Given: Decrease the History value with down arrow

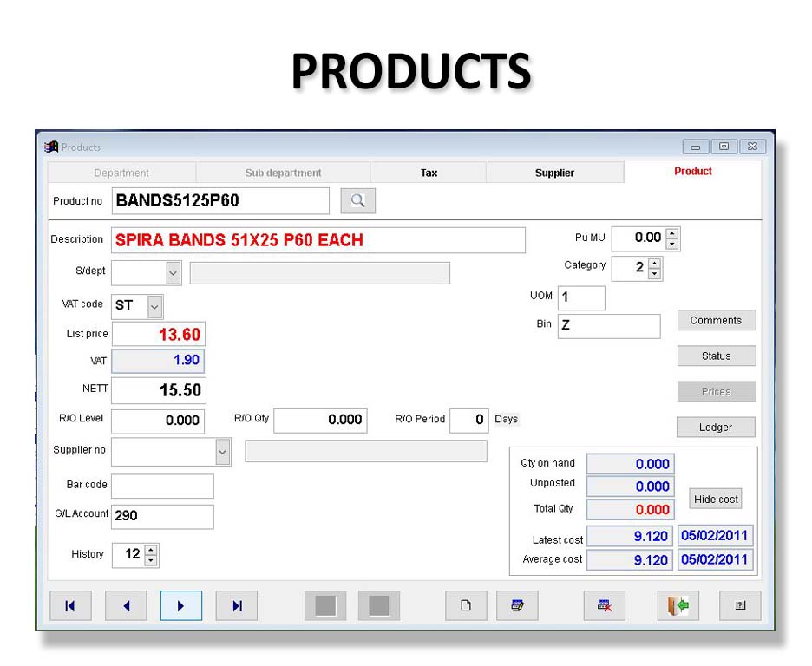Looking at the screenshot, I should pos(151,561).
